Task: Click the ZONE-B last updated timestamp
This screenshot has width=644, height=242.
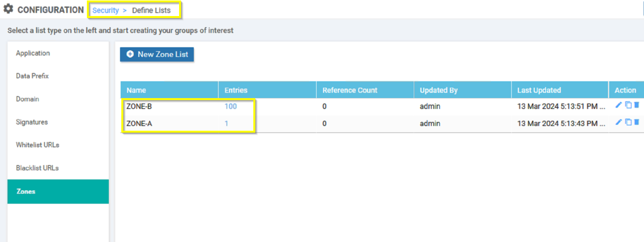Action: point(561,106)
